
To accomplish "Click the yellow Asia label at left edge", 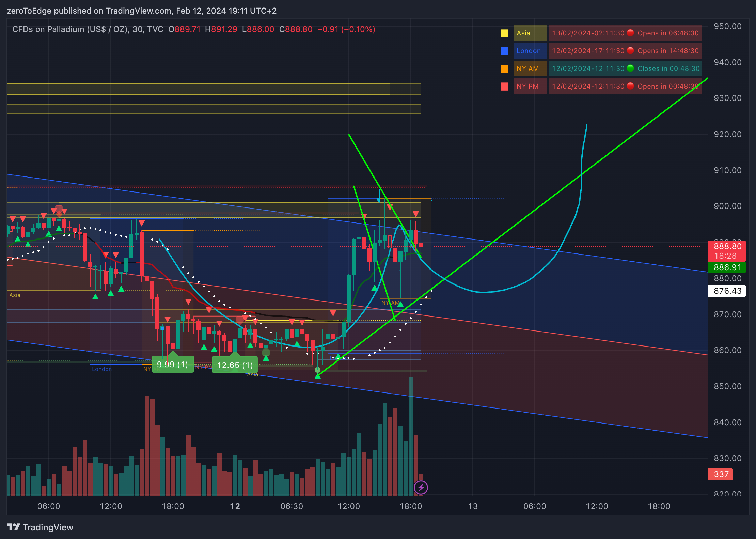I will (x=15, y=295).
